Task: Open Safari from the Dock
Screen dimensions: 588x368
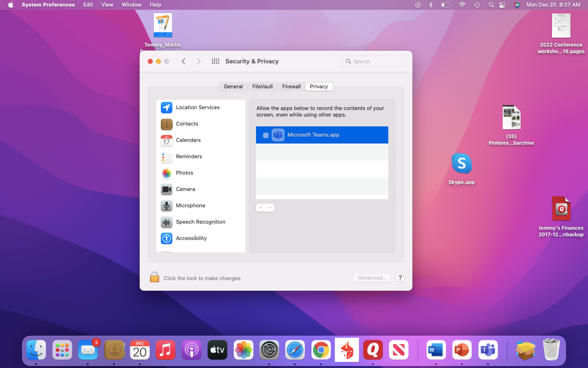Action: coord(295,350)
